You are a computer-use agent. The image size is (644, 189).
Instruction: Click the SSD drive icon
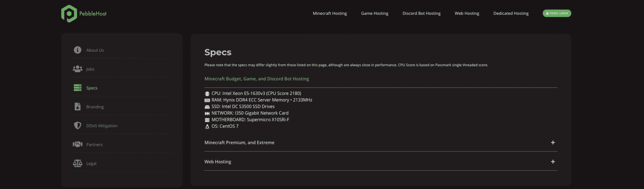(x=207, y=107)
